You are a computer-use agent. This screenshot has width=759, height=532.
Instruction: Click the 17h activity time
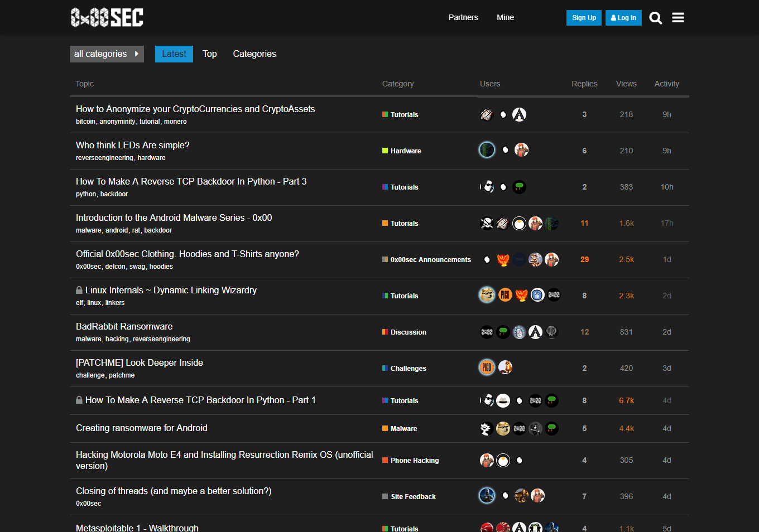[667, 223]
